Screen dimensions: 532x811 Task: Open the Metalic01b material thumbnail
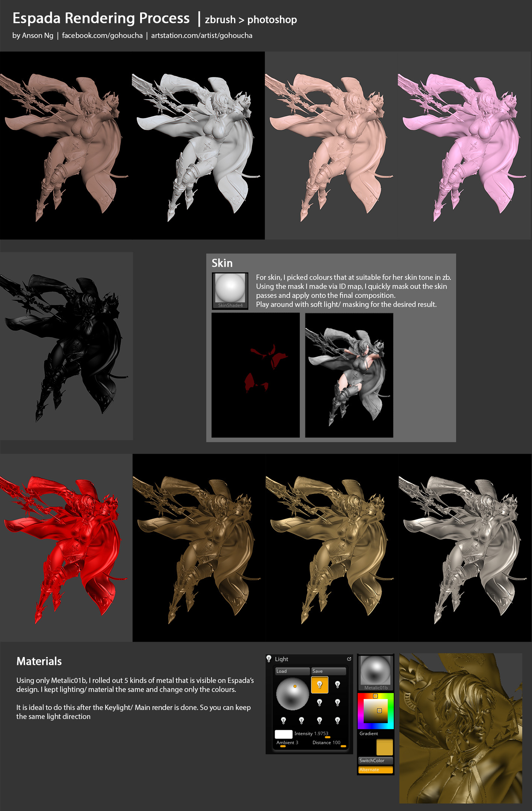tap(376, 673)
